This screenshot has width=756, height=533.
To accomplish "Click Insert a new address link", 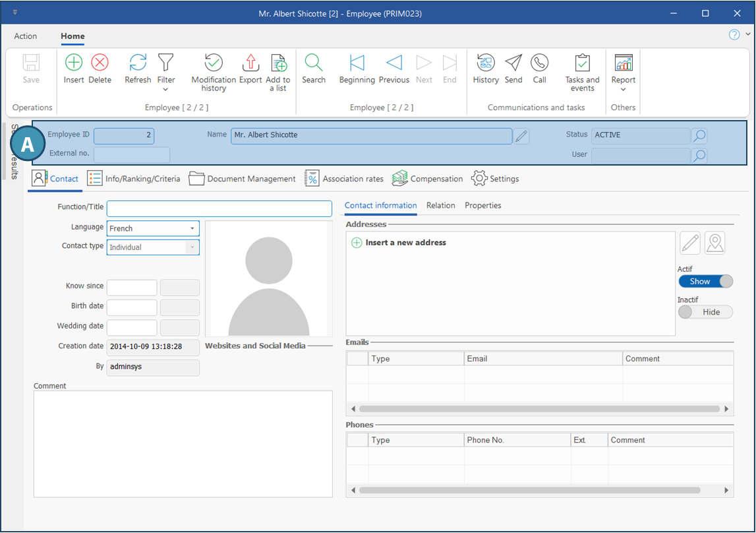I will 405,243.
